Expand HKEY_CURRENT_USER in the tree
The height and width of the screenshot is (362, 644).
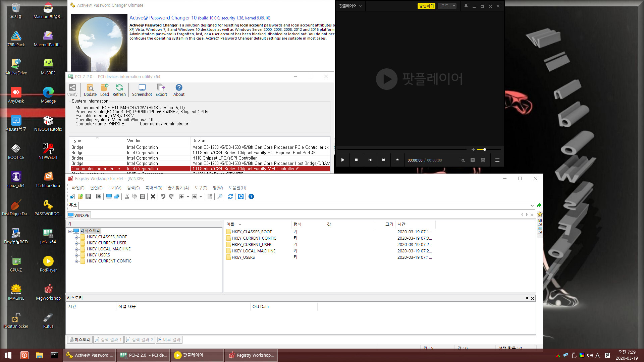76,243
